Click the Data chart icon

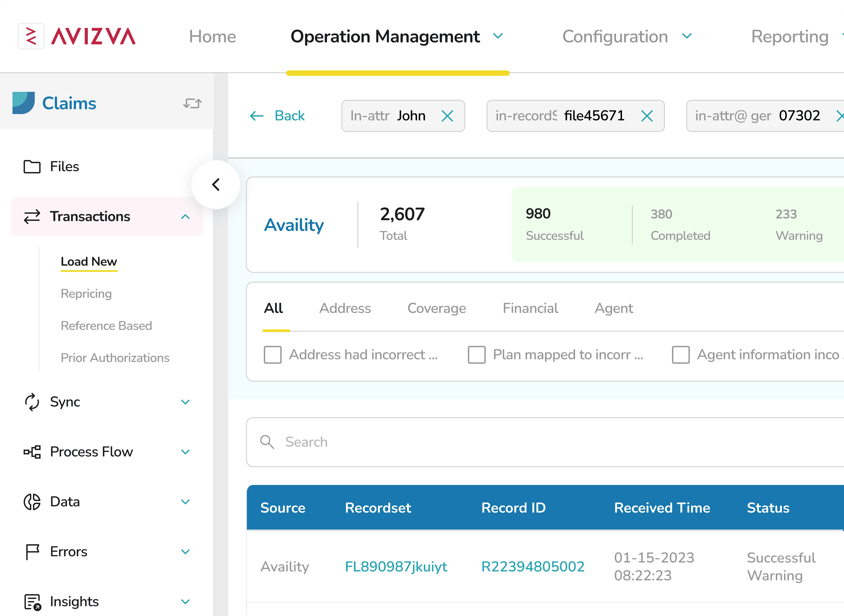[x=32, y=502]
